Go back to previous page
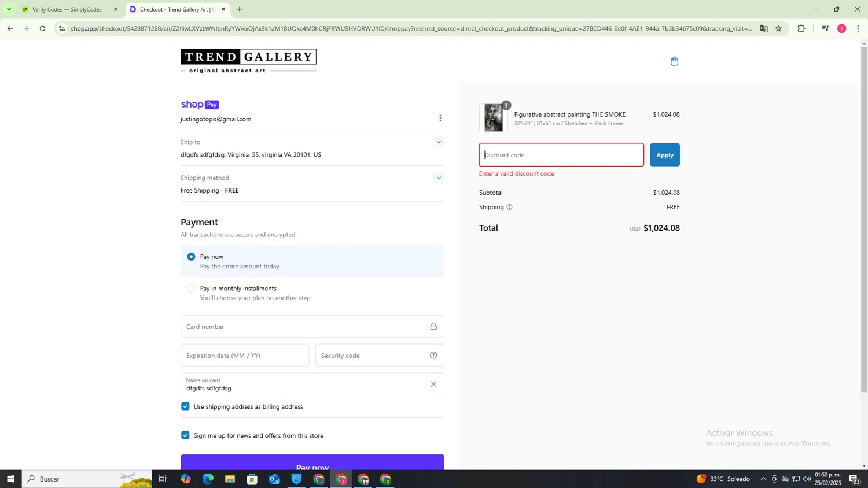Image resolution: width=868 pixels, height=488 pixels. [x=10, y=28]
